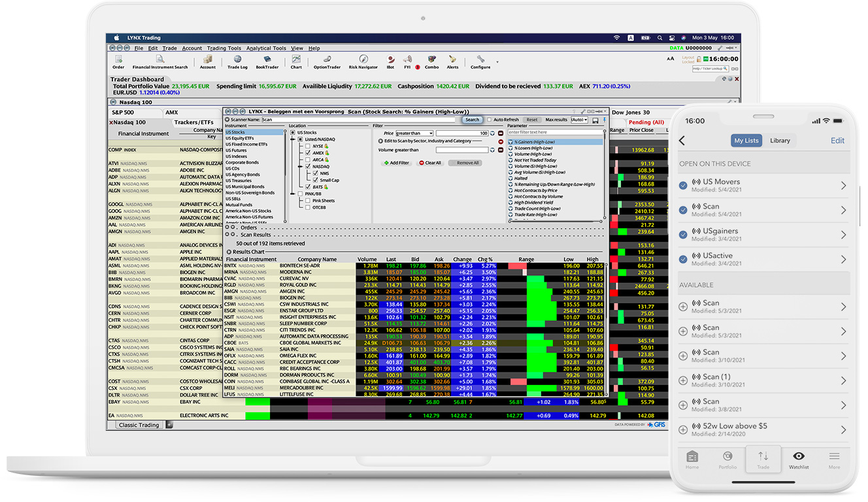Click the Remove All button
This screenshot has height=502, width=868.
(465, 163)
